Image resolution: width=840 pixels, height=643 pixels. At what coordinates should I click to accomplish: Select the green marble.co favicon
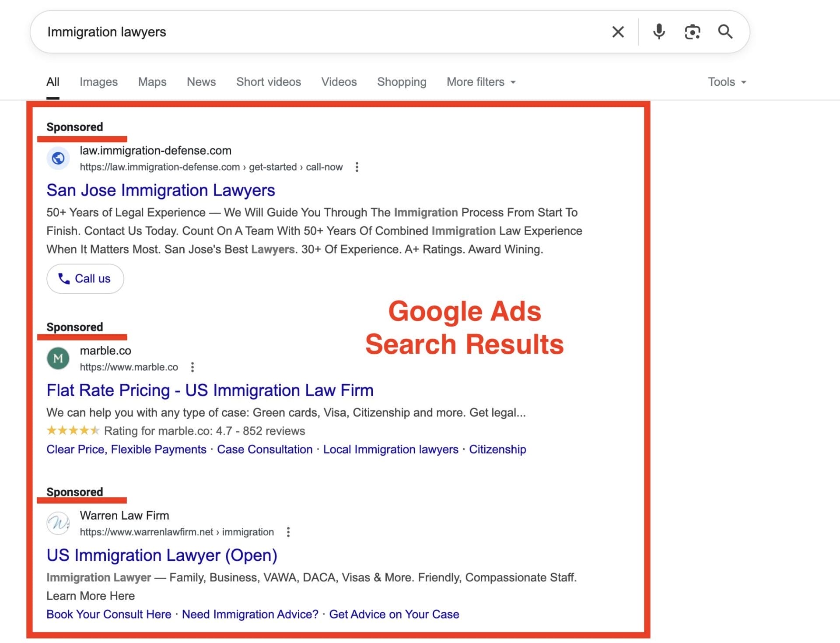click(58, 358)
